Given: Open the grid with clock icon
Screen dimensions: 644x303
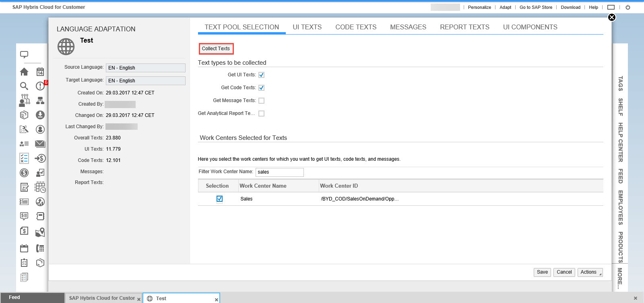Looking at the screenshot, I should coord(40,187).
